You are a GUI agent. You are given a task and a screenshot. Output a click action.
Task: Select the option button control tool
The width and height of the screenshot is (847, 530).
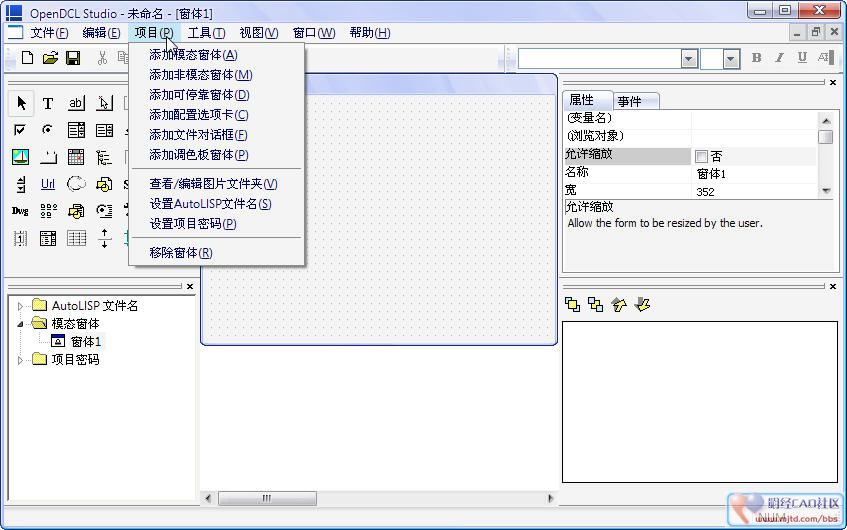point(48,130)
